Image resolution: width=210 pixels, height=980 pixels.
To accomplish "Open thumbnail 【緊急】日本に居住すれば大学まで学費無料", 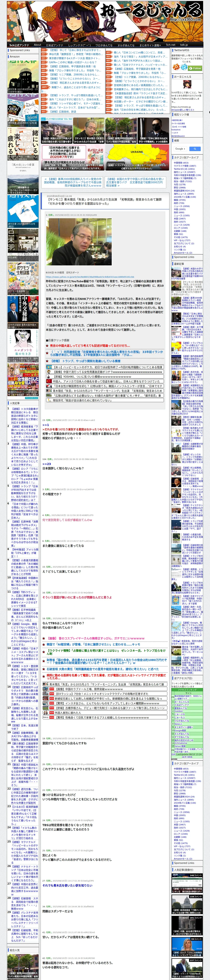I will pyautogui.click(x=153, y=131).
